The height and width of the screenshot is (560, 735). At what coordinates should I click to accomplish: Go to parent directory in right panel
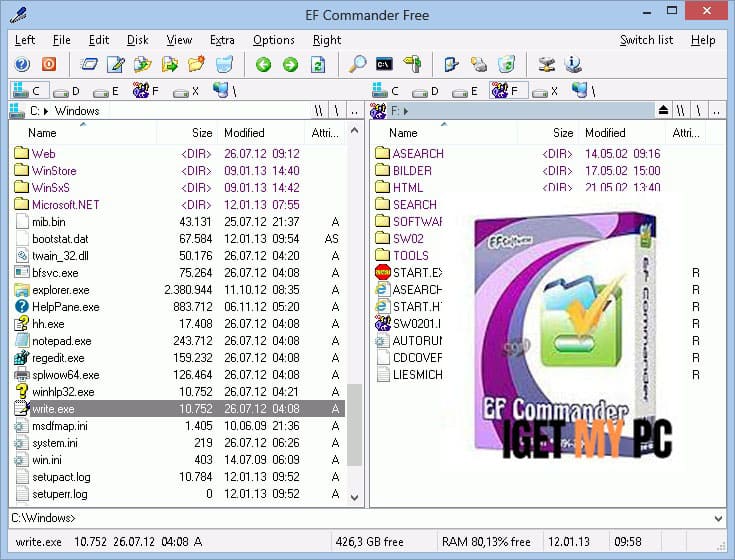click(x=716, y=111)
